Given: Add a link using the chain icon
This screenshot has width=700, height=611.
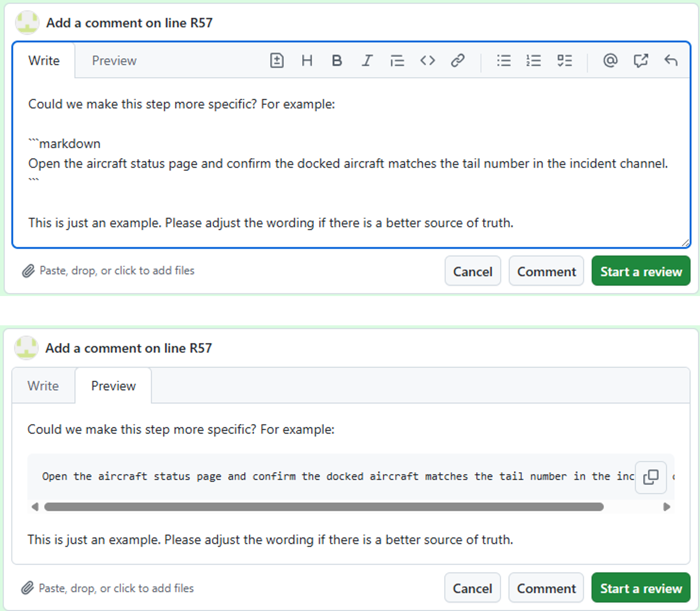Looking at the screenshot, I should [458, 61].
